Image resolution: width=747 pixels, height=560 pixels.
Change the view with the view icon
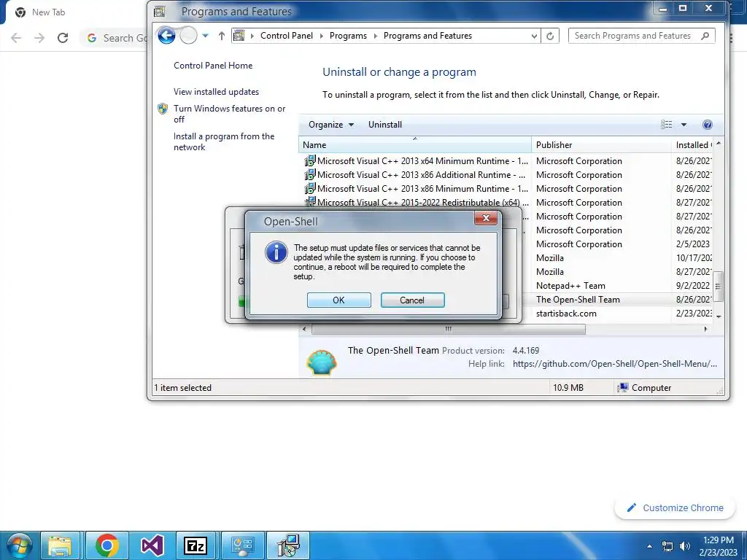point(667,125)
